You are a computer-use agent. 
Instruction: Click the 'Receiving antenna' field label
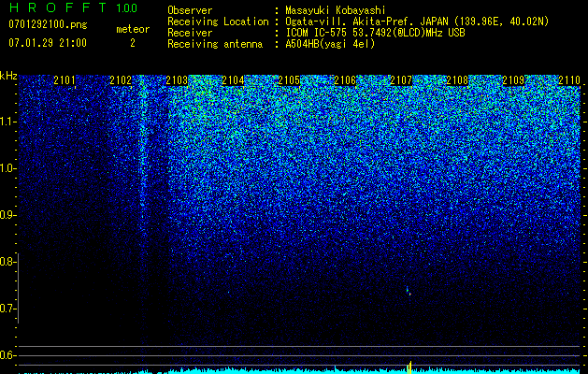tap(215, 44)
